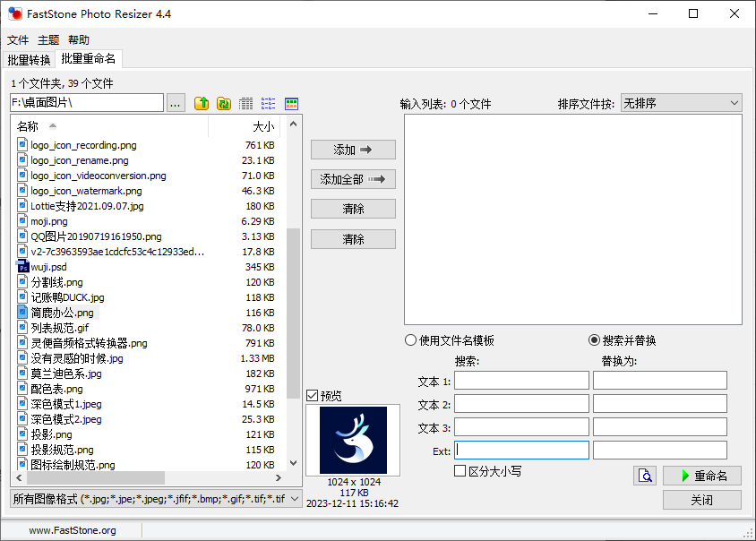Click the 添加全部 button
The height and width of the screenshot is (541, 756).
[354, 179]
